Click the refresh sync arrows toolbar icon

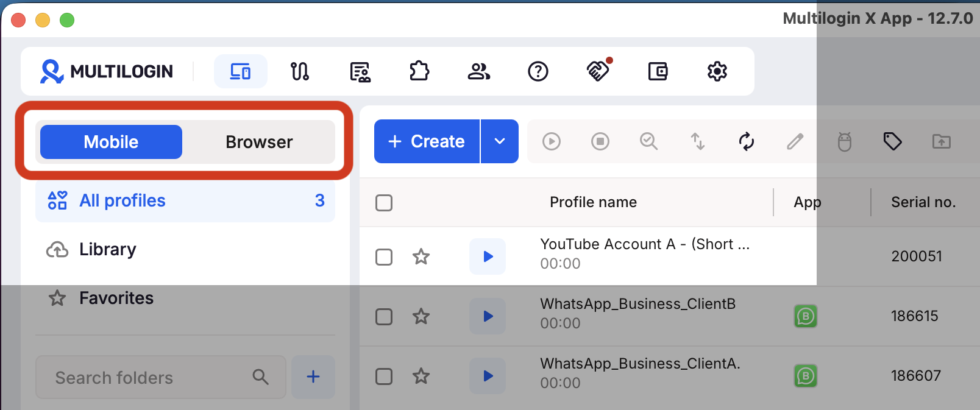pyautogui.click(x=747, y=141)
